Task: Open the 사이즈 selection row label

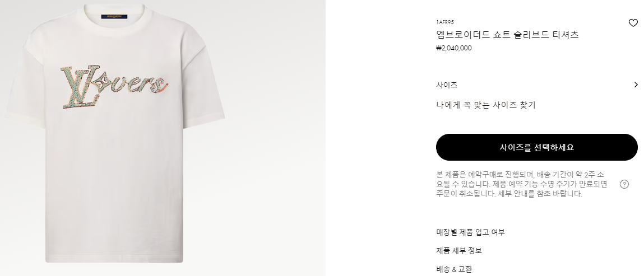Action: pyautogui.click(x=447, y=85)
